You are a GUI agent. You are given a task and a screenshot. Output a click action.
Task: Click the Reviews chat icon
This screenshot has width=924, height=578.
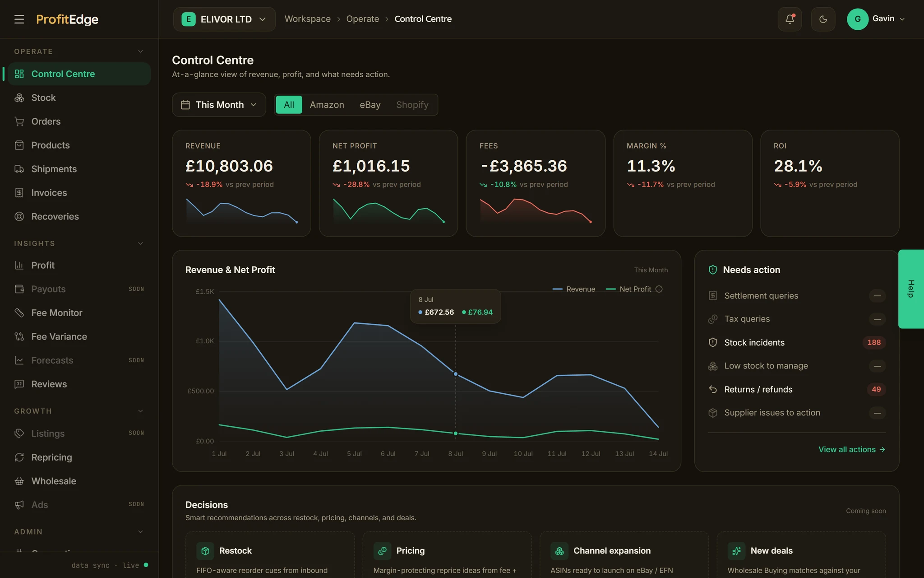point(19,384)
